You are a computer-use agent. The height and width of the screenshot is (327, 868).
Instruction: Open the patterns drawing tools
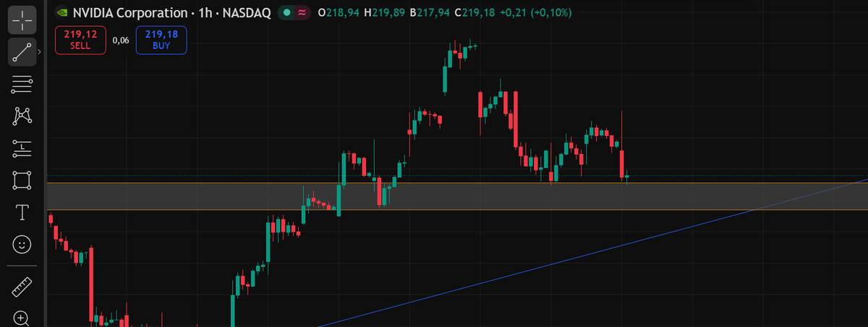pyautogui.click(x=22, y=116)
